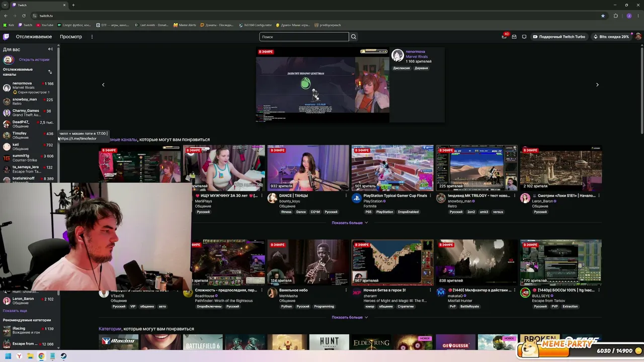The width and height of the screenshot is (644, 362).
Task: Click the Bits: скидка 29% button
Action: [x=611, y=37]
